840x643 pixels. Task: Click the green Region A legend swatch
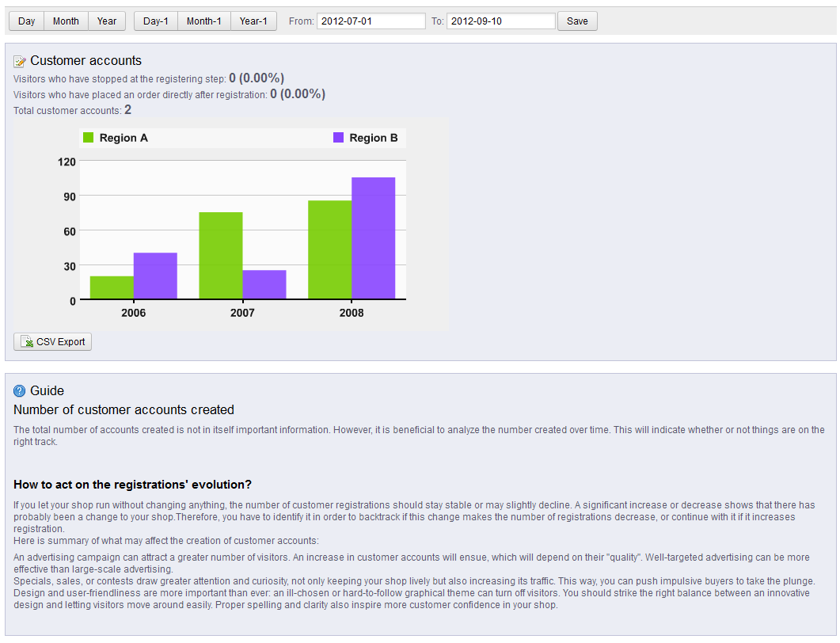coord(89,138)
